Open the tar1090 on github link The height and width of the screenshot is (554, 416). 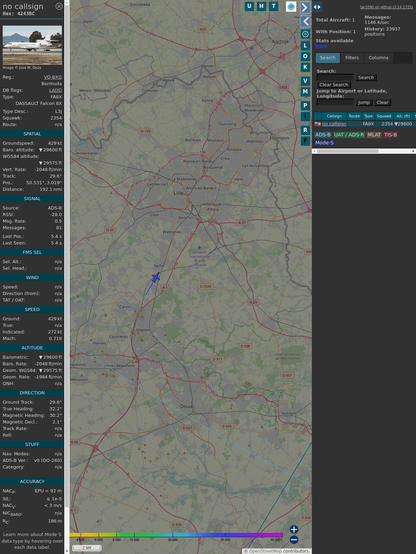386,7
